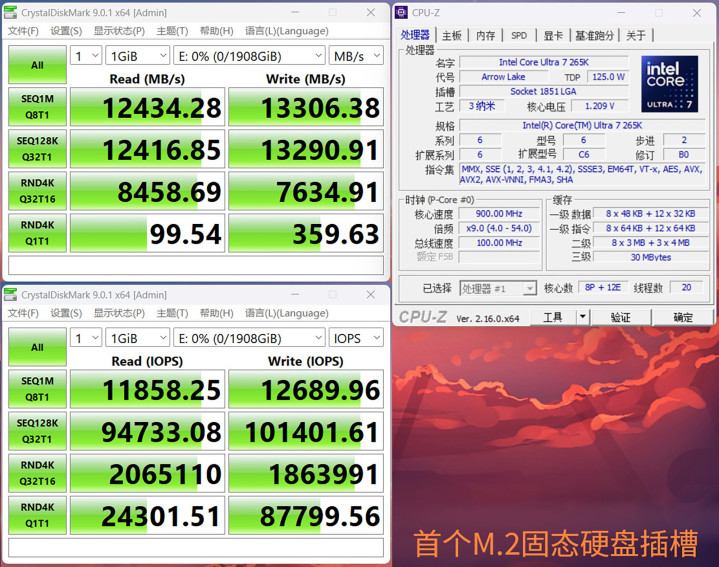Run All tests in the bottom CrystalDiskMark IOPS window

37,347
